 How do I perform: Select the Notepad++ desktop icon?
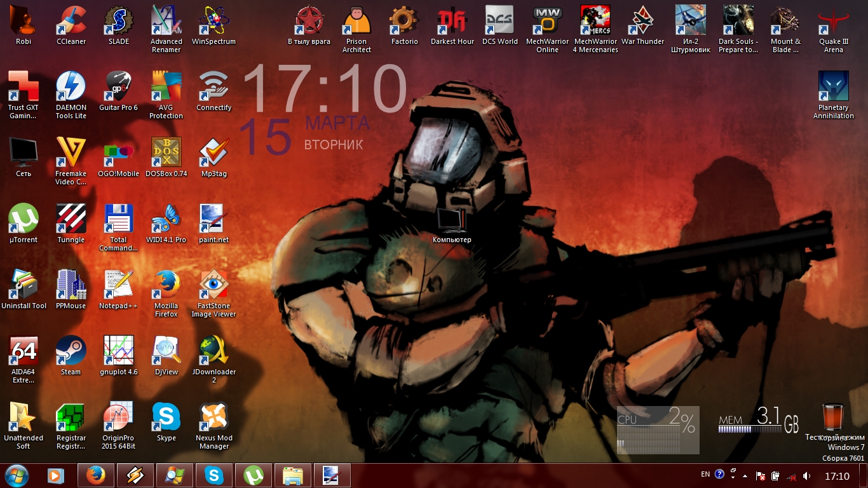(118, 286)
